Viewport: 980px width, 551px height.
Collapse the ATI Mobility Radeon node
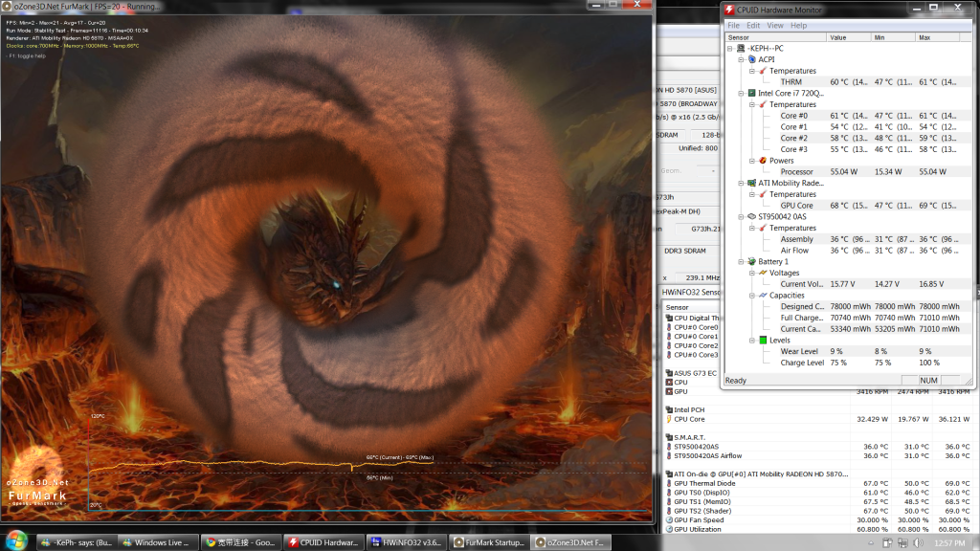click(x=742, y=183)
